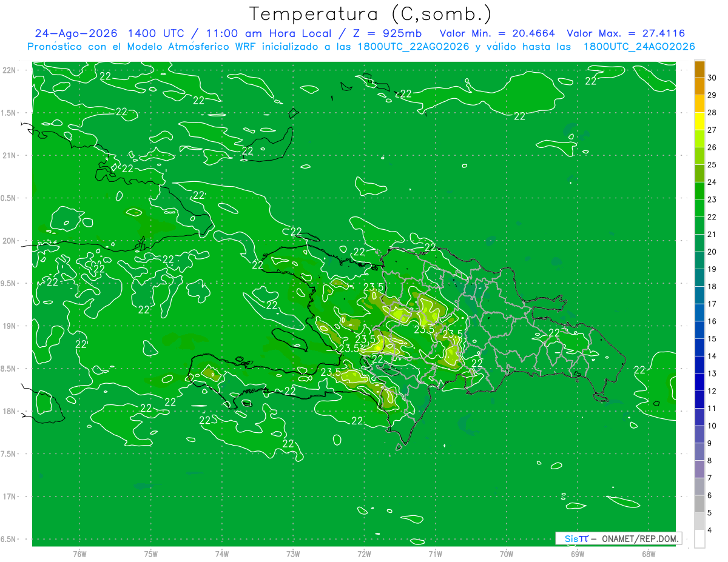728x562 pixels.
Task: Select the pressure level "Z = 925mb"
Action: 386,33
